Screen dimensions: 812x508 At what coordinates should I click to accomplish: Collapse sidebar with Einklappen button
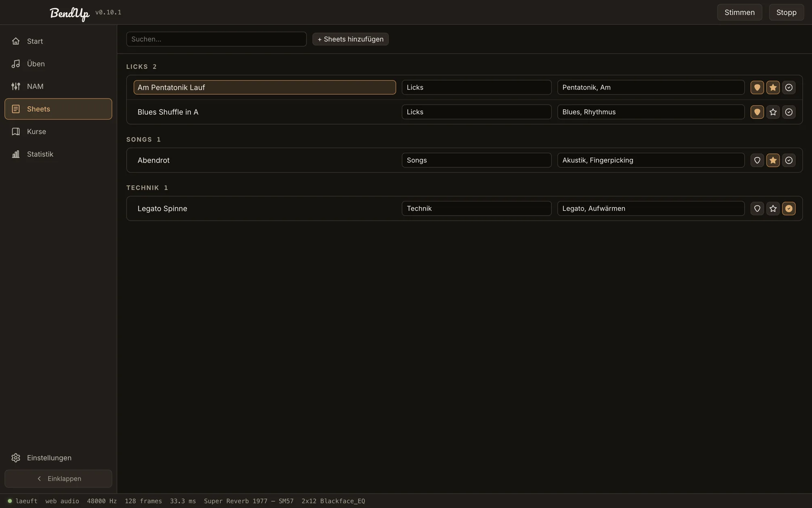tap(58, 479)
